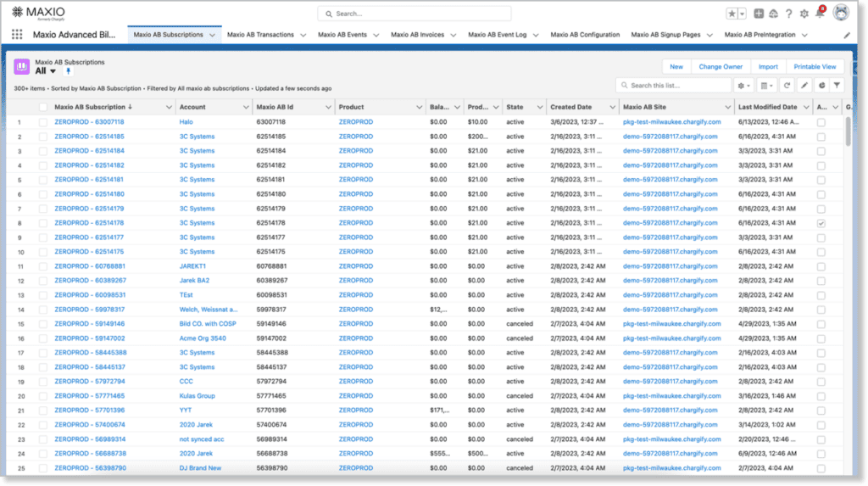The height and width of the screenshot is (486, 868).
Task: Open pkg-test-milwaukee.chargify.com link in row 1
Action: point(672,122)
